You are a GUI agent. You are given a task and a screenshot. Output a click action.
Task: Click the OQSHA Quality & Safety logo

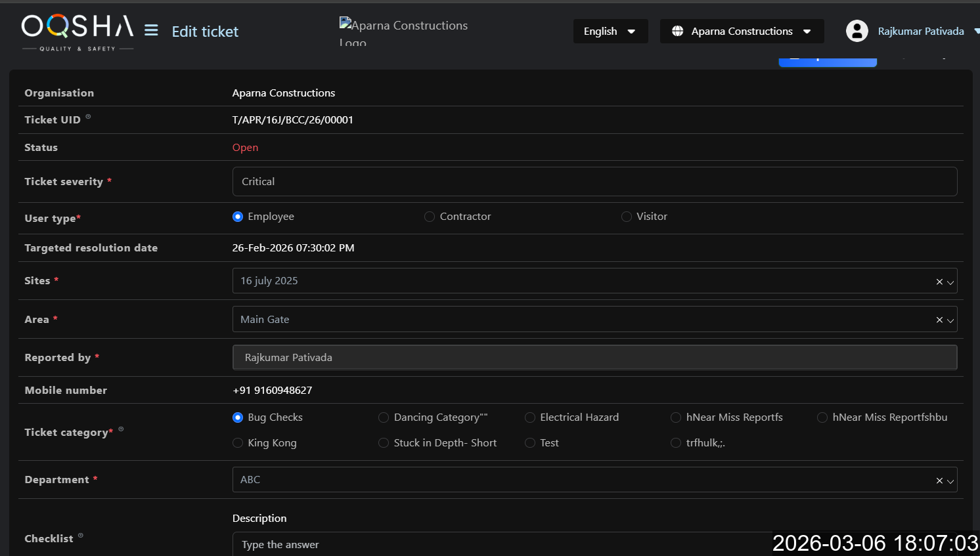78,32
